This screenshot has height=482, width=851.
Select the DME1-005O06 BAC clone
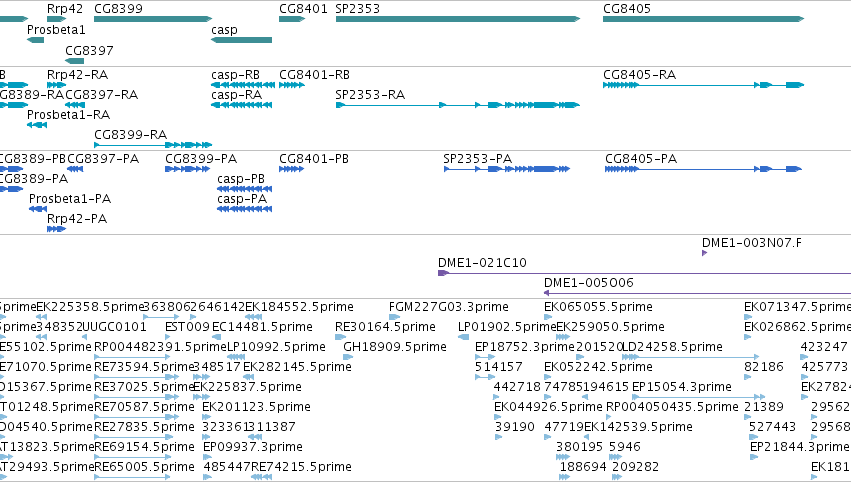[x=589, y=283]
